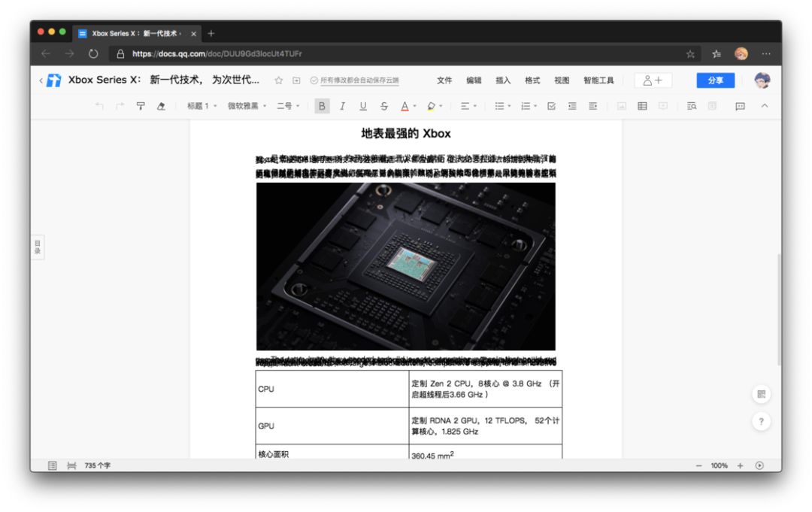Click the grayed icon right of find and replace
The width and height of the screenshot is (812, 512).
712,106
